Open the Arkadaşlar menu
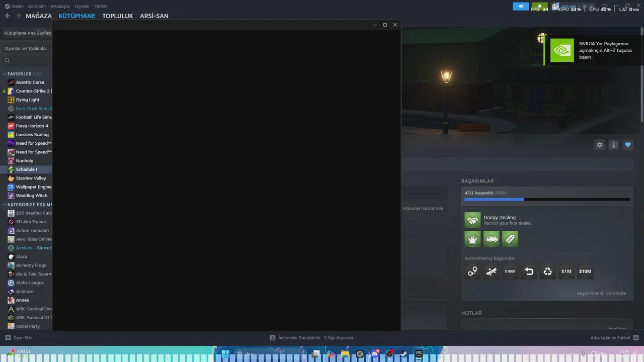 [60, 6]
